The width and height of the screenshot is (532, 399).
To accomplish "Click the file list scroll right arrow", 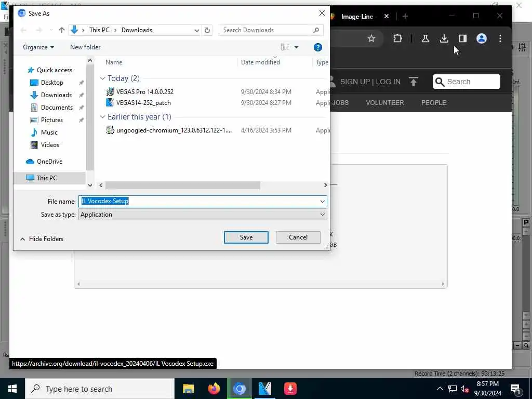I will pyautogui.click(x=325, y=185).
